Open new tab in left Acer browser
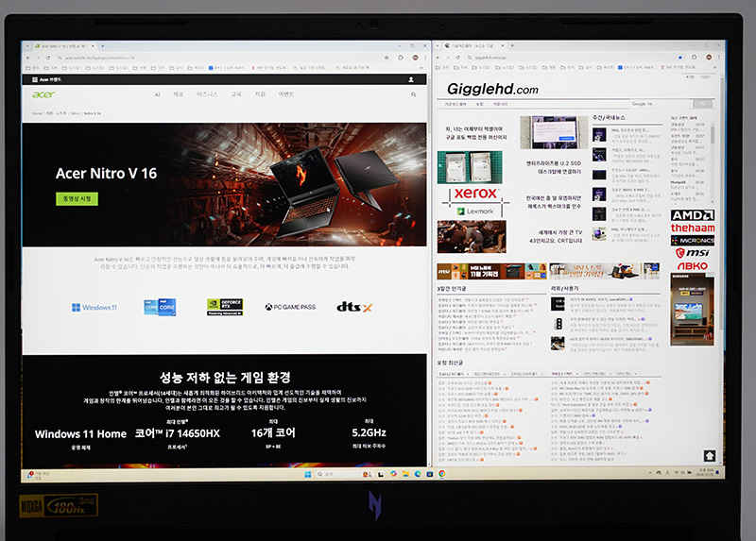Screen dimensions: 756x541 click(x=103, y=45)
